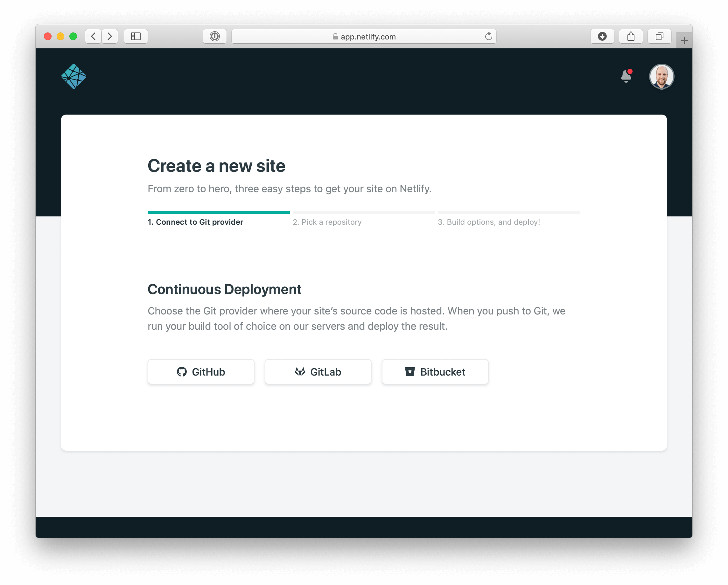Connect with Bitbucket provider
The image size is (728, 585).
tap(435, 371)
